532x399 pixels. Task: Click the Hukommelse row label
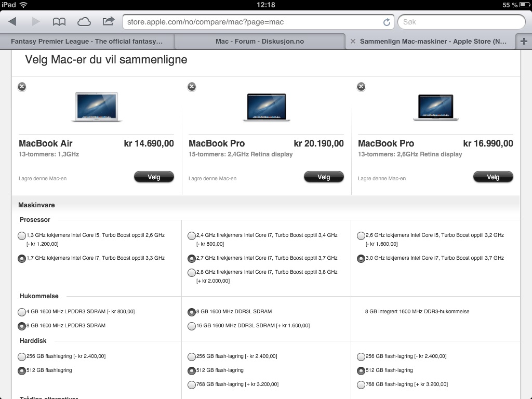(x=39, y=296)
